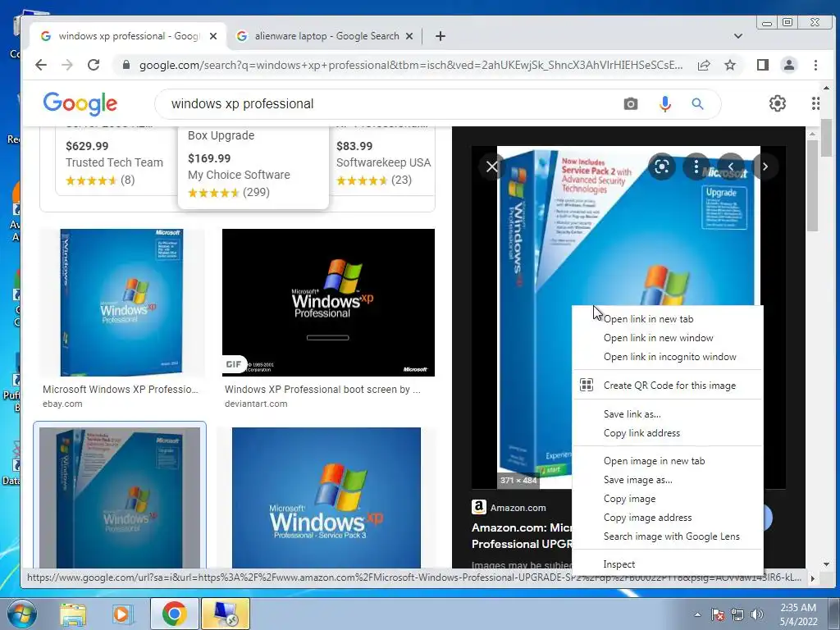Select Open image in new tab
The width and height of the screenshot is (840, 630).
(668, 461)
